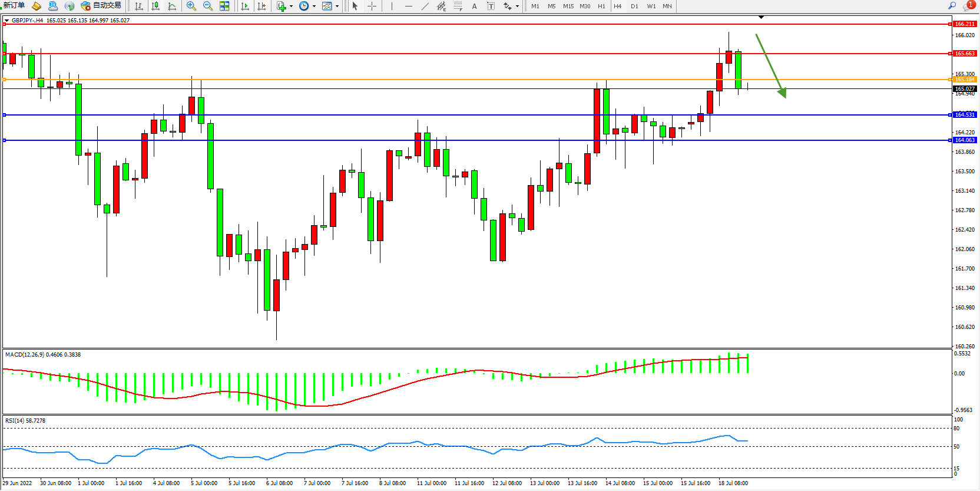Toggle chart Auto Scroll
Screen dimensions: 980x491
coord(245,6)
